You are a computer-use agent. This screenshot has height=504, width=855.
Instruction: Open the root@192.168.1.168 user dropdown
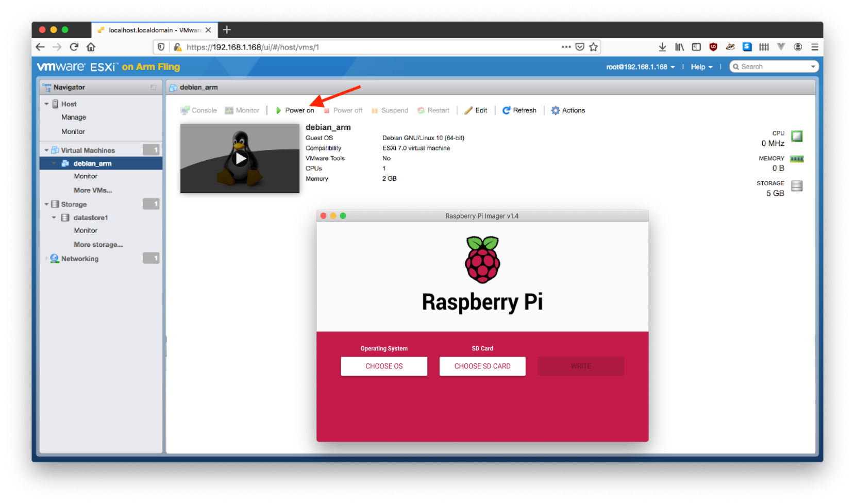pos(641,67)
